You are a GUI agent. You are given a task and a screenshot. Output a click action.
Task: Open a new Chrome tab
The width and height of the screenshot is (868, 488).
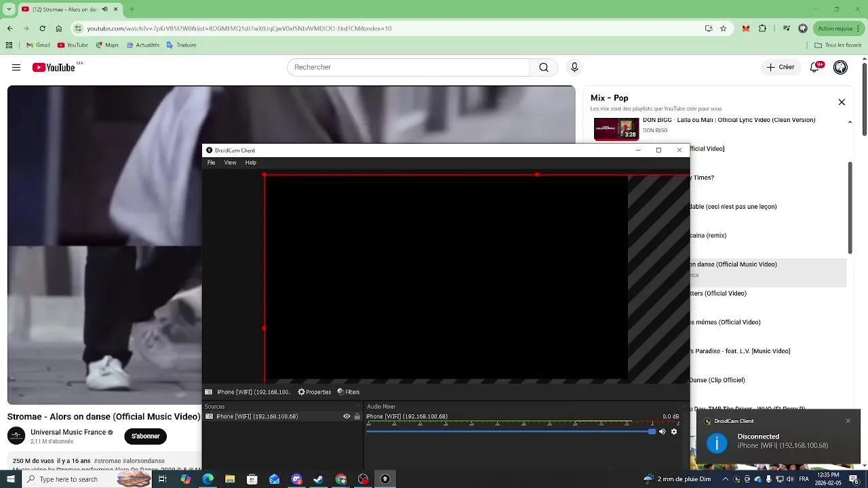click(x=132, y=9)
